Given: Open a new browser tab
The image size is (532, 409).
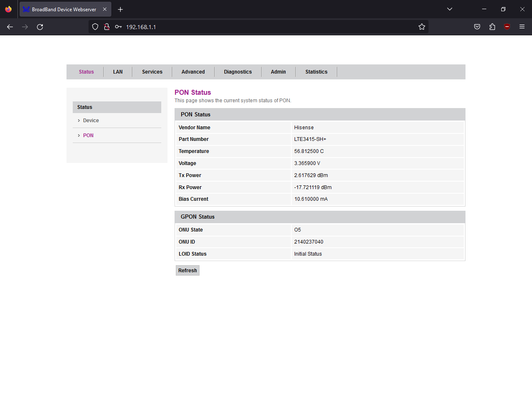Looking at the screenshot, I should click(121, 9).
